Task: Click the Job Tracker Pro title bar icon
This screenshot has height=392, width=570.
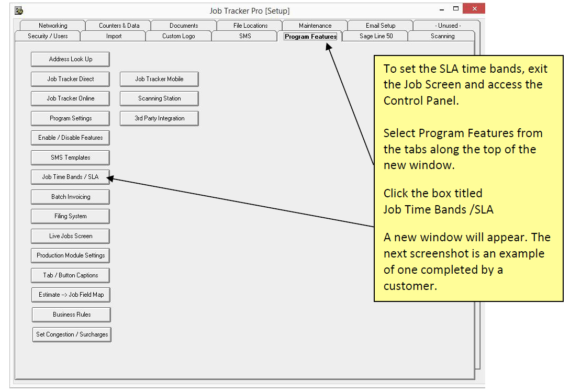Action: 19,10
